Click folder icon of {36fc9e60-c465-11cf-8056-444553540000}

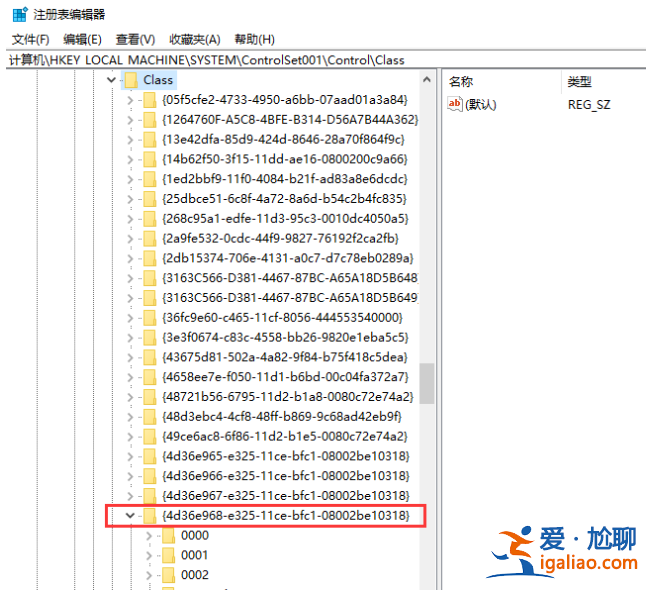coord(149,318)
